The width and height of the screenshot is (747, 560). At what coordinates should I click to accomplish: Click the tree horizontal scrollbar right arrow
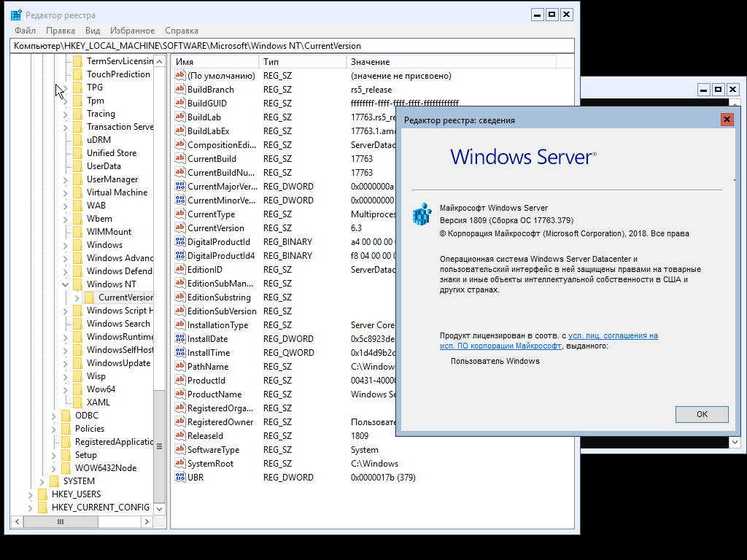coord(147,522)
